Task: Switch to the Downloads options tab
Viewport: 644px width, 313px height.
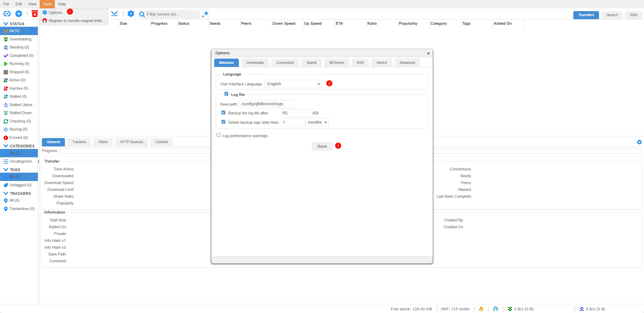Action: [x=255, y=63]
